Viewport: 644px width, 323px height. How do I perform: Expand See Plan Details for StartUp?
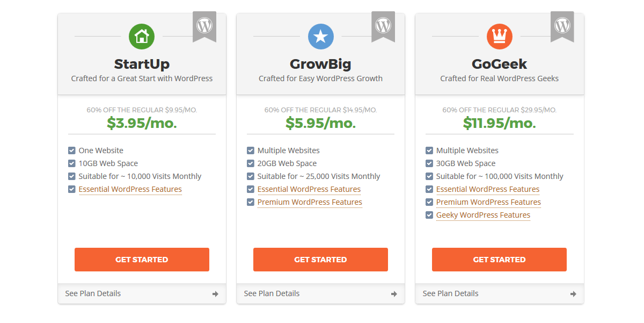(x=142, y=293)
